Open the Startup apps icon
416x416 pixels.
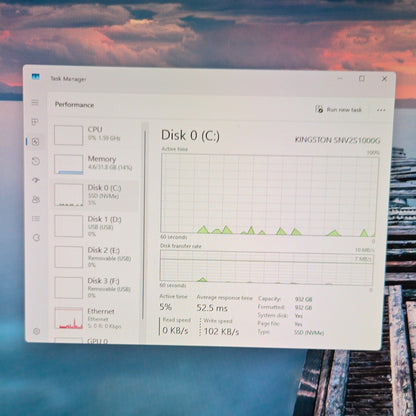point(36,180)
